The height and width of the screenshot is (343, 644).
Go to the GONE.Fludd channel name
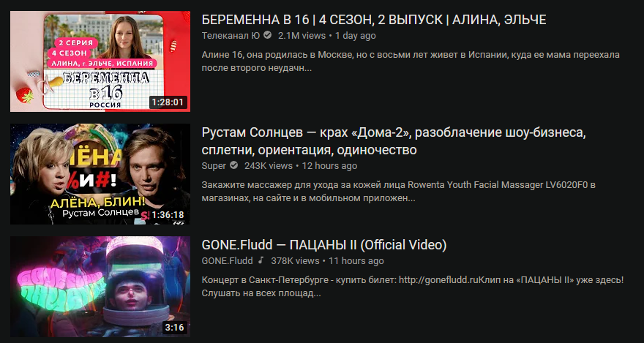pos(227,260)
